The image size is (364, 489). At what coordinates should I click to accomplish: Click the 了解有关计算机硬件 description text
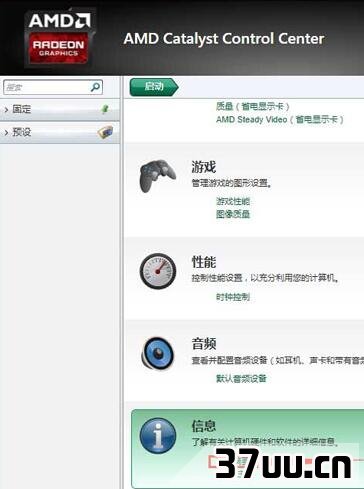point(265,442)
